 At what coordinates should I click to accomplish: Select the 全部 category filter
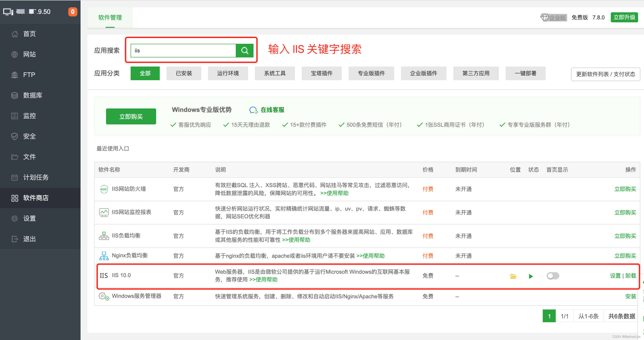pyautogui.click(x=145, y=73)
